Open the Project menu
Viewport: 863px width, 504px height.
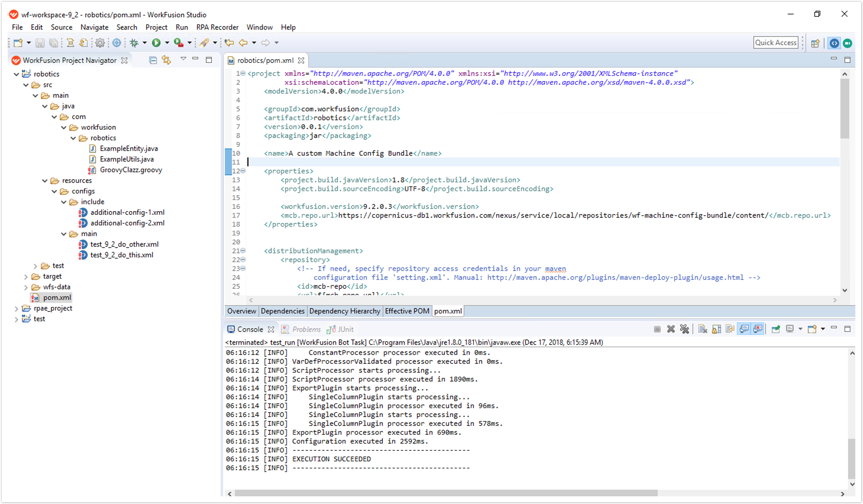[156, 28]
